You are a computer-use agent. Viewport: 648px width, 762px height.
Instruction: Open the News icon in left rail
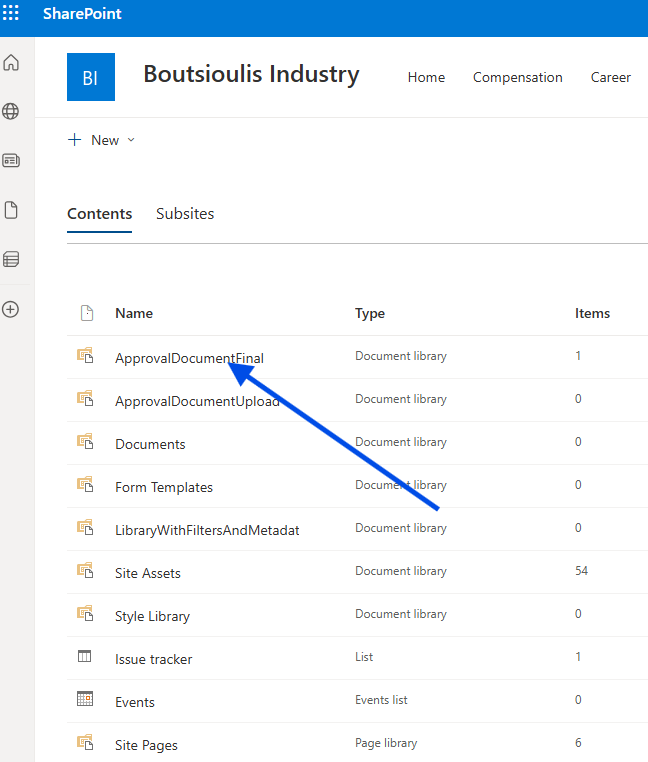click(x=11, y=160)
